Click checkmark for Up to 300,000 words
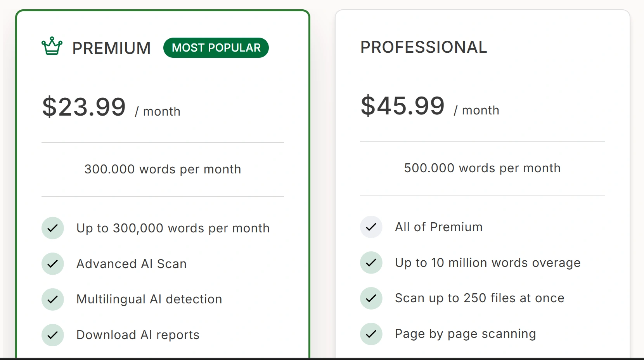The image size is (644, 360). [x=53, y=228]
